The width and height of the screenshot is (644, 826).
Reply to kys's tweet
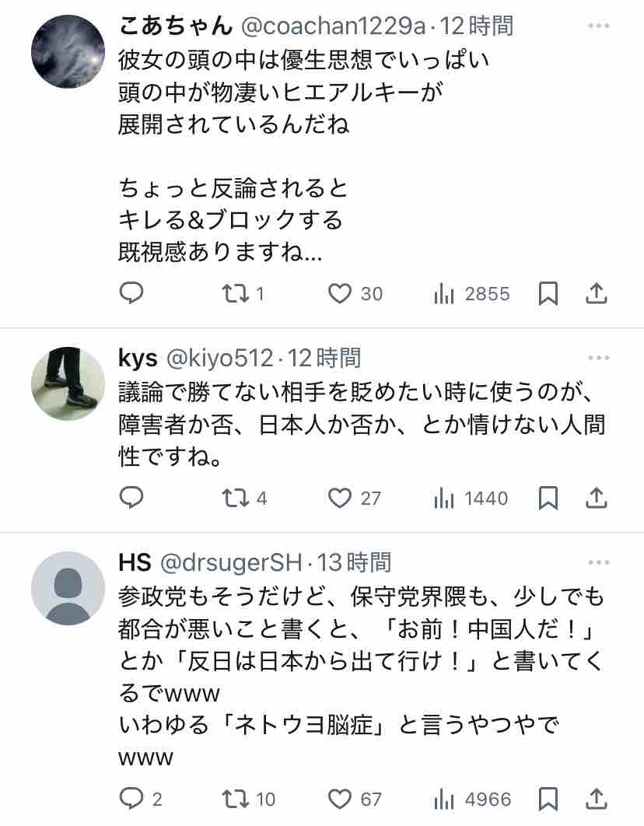click(x=131, y=498)
